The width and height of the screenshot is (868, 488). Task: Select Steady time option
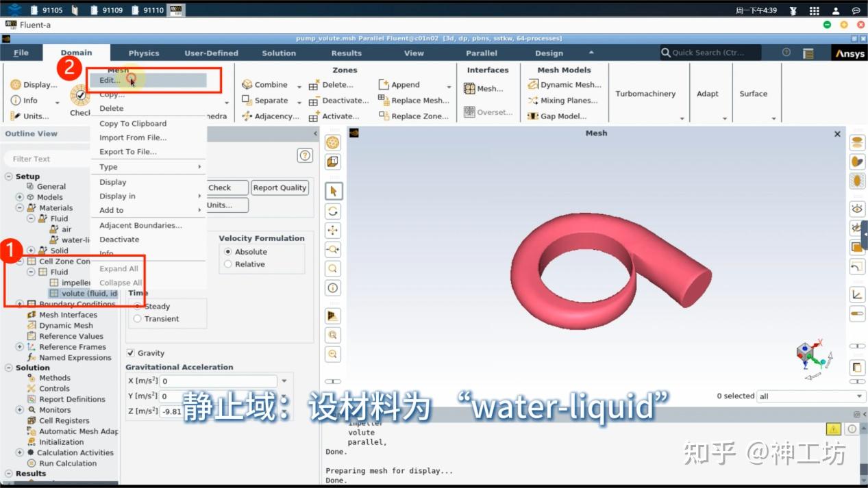click(x=138, y=307)
